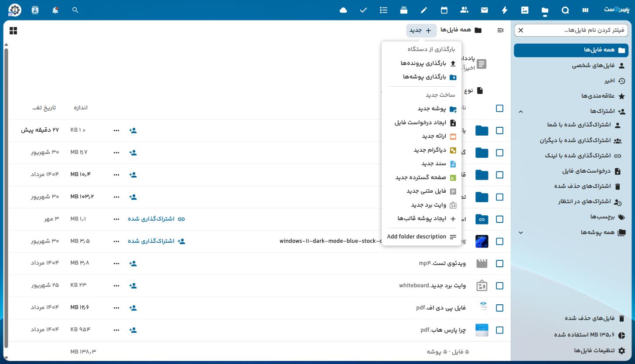Viewport: 635px width, 364px height.
Task: Click the فیلتر کردن نام فایل‌ها filter field
Action: tap(571, 30)
